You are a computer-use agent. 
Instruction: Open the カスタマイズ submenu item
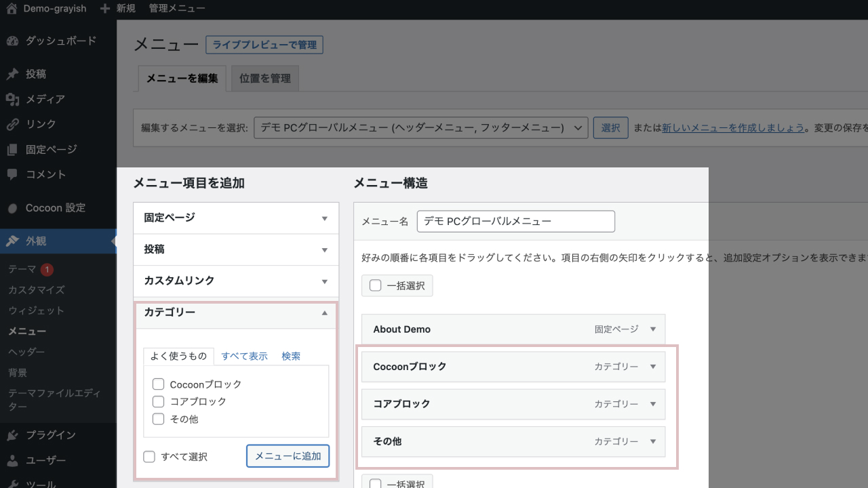coord(37,290)
